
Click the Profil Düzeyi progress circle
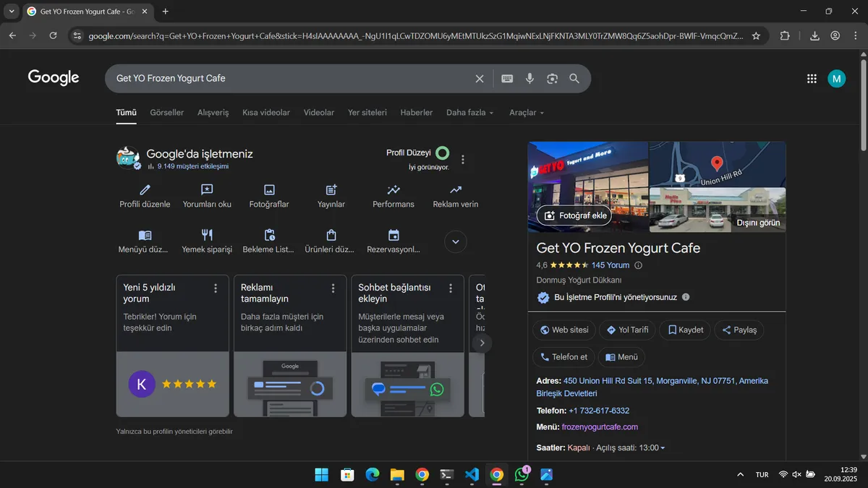tap(441, 153)
